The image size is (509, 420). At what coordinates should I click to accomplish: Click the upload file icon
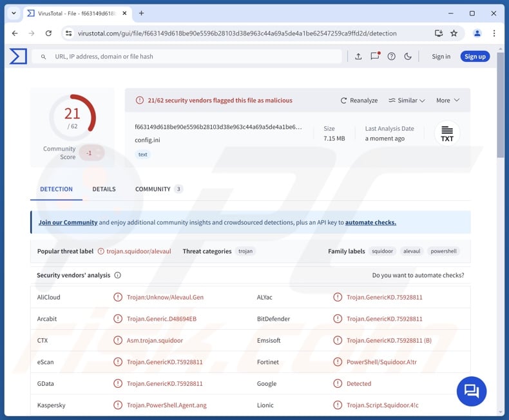click(x=358, y=57)
